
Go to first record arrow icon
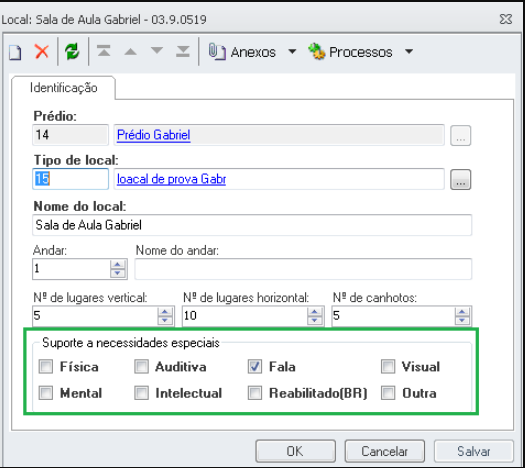pos(104,51)
